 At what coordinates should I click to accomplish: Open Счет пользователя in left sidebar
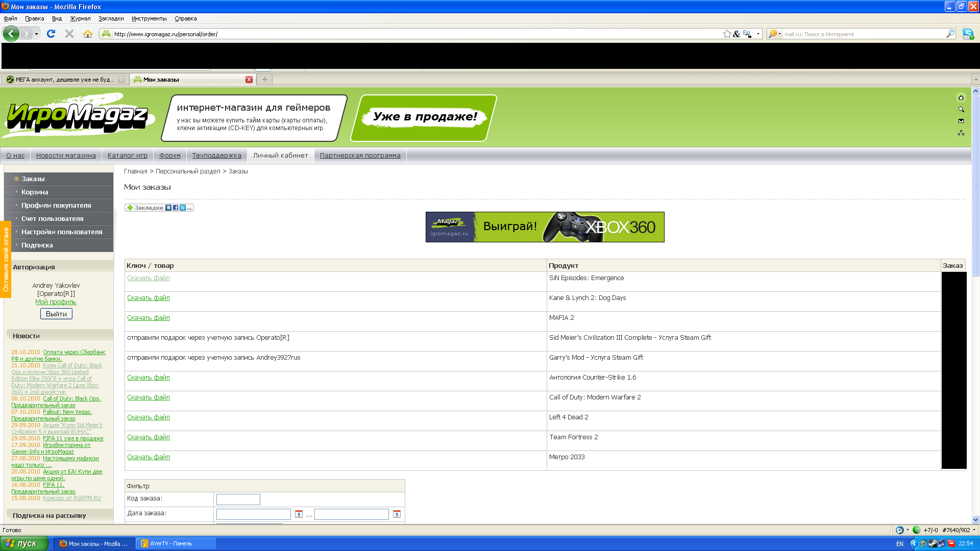tap(59, 218)
